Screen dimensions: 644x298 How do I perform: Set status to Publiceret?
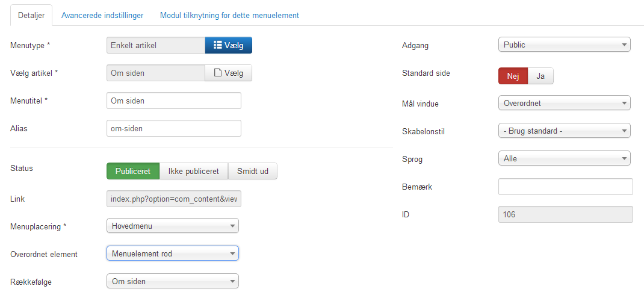(x=133, y=171)
